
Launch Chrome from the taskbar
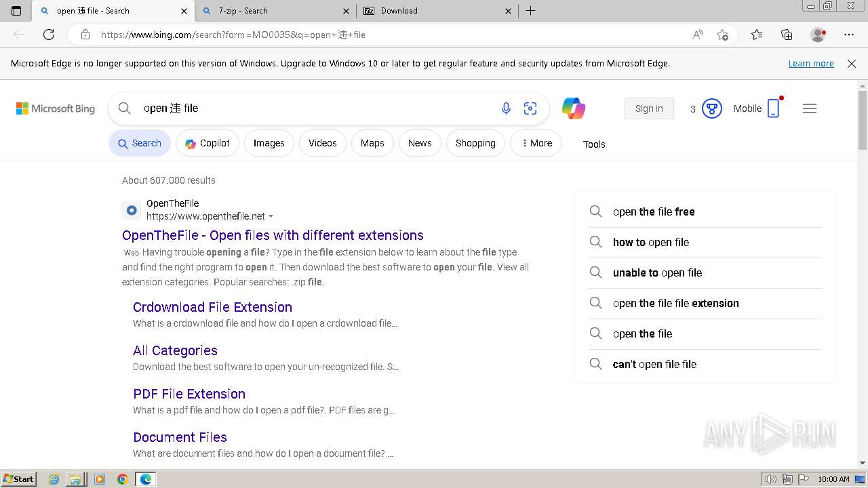123,479
